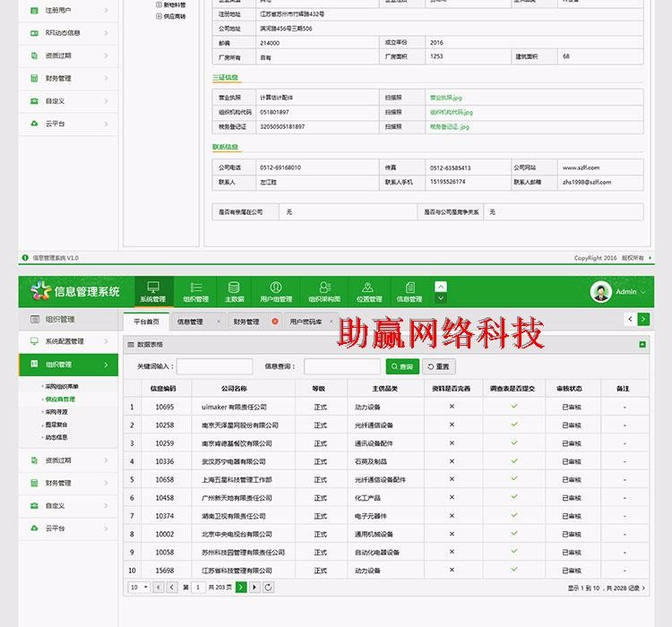
Task: Close the 财务管理 tab with its red X
Action: [275, 321]
